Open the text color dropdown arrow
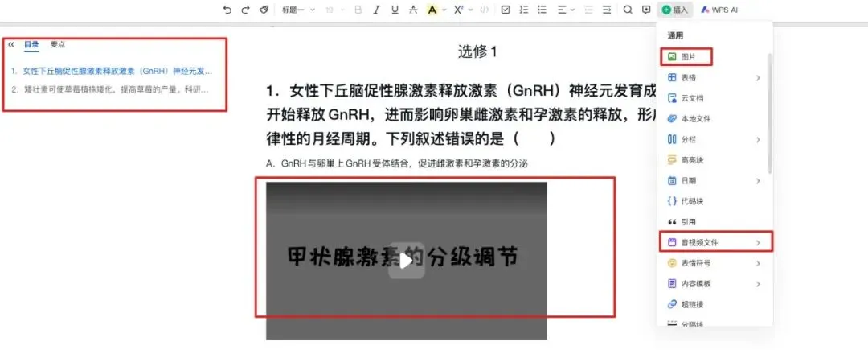The height and width of the screenshot is (350, 868). (x=444, y=10)
